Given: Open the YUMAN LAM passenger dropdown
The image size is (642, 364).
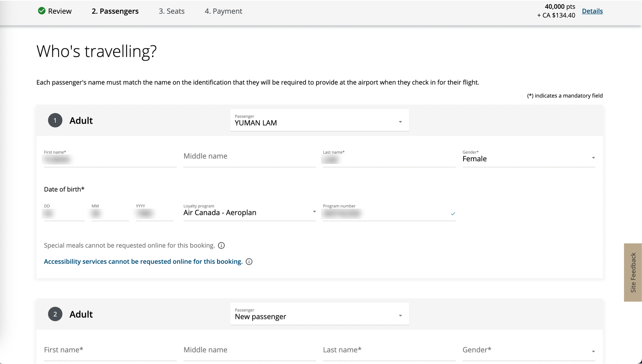Looking at the screenshot, I should click(x=319, y=121).
